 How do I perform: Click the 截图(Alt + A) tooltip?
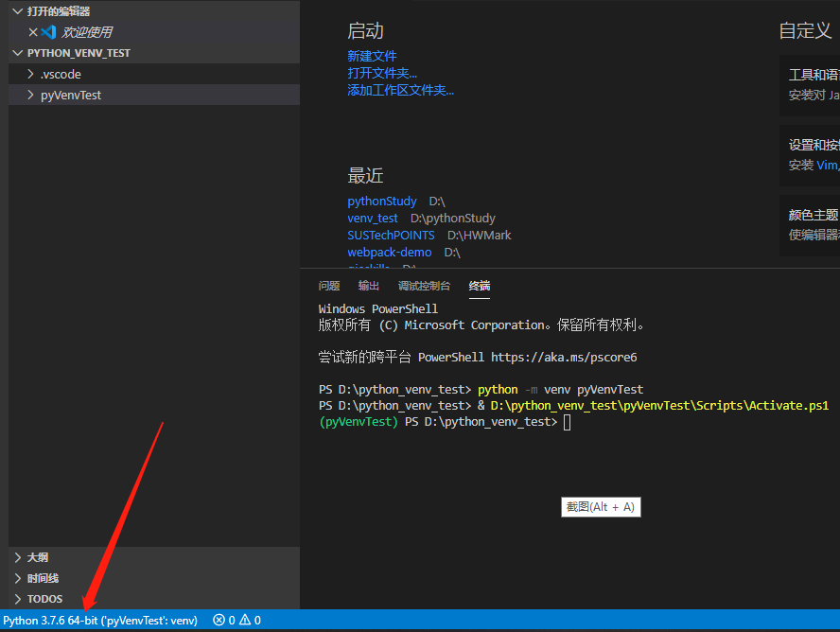[601, 507]
